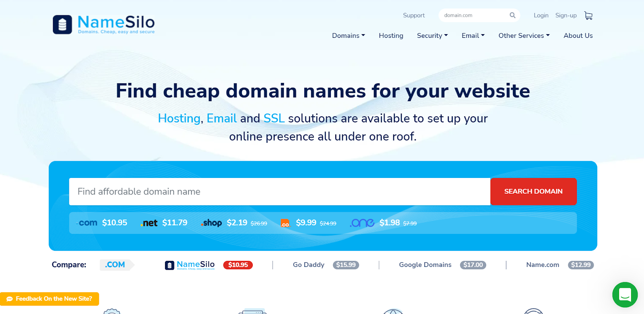Screen dimensions: 644x314
Task: Follow the SSL link in subtitle
Action: pos(274,118)
